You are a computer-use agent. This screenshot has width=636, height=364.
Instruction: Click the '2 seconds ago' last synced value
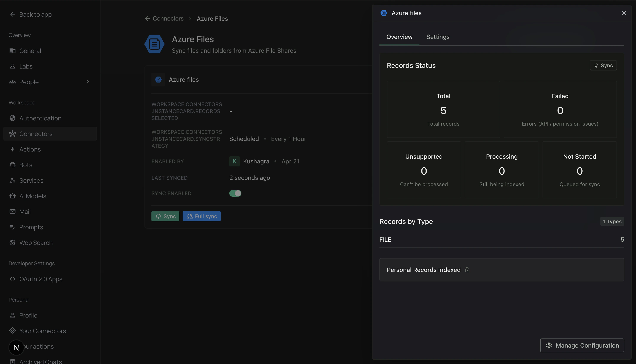coord(249,178)
